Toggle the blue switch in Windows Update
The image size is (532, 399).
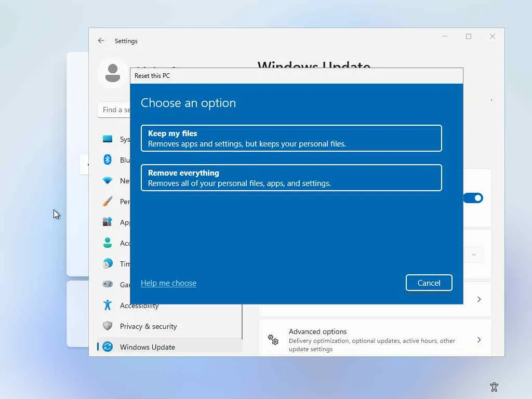point(473,198)
